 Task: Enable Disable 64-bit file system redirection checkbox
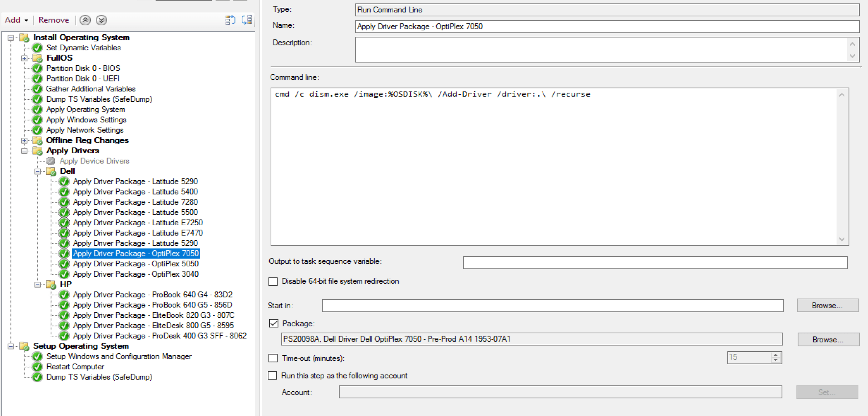pos(273,281)
